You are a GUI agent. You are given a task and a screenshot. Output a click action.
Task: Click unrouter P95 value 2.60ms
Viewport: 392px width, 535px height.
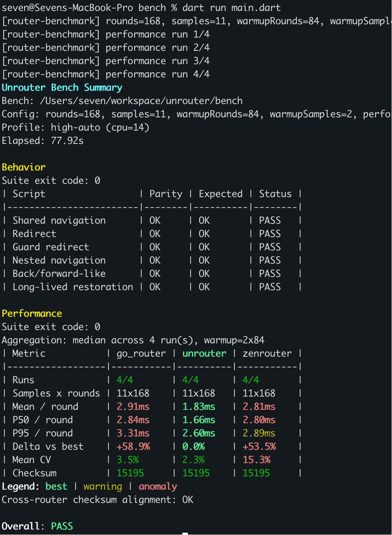(199, 433)
